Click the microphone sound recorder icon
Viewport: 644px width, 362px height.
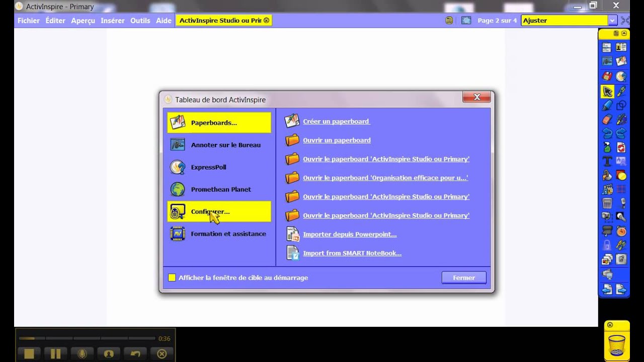pos(622,204)
